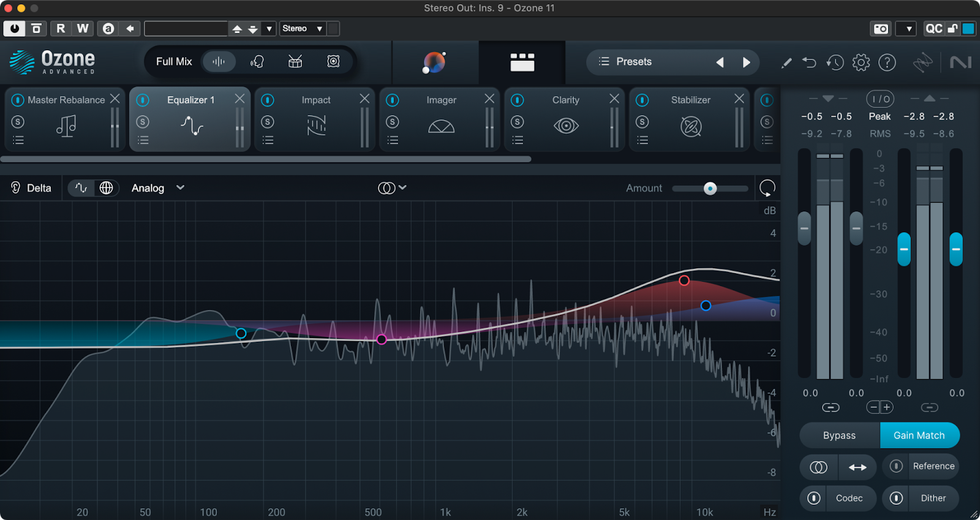Viewport: 980px width, 520px height.
Task: Enable the Codec preview power toggle
Action: pyautogui.click(x=813, y=498)
